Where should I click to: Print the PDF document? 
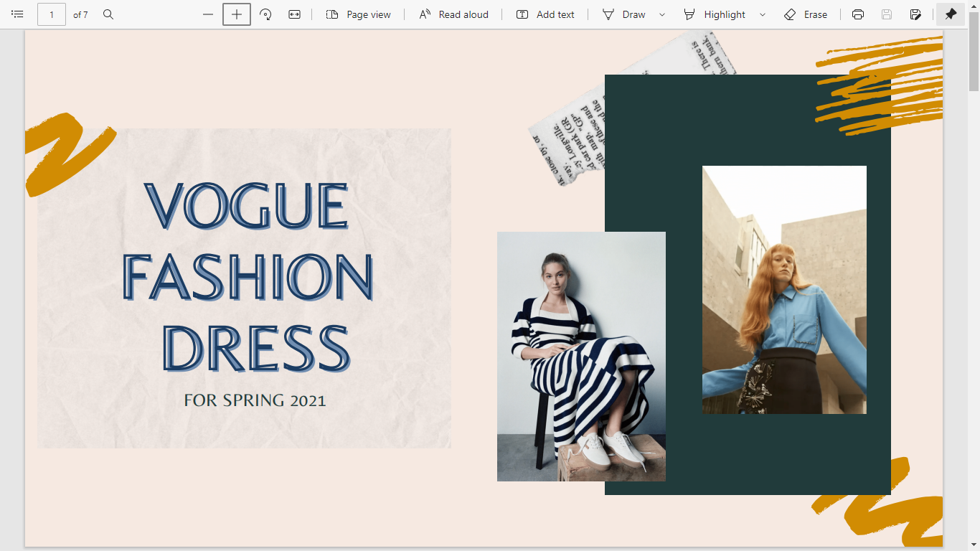(858, 14)
